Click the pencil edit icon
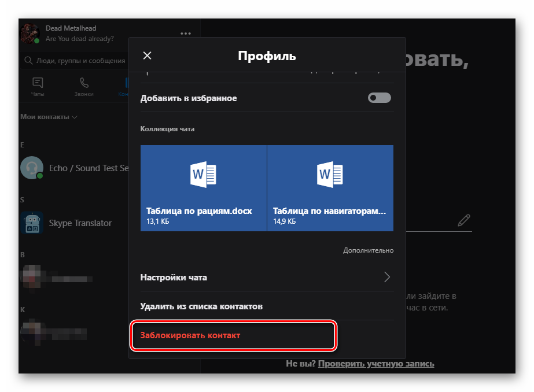This screenshot has height=392, width=534. 463,220
